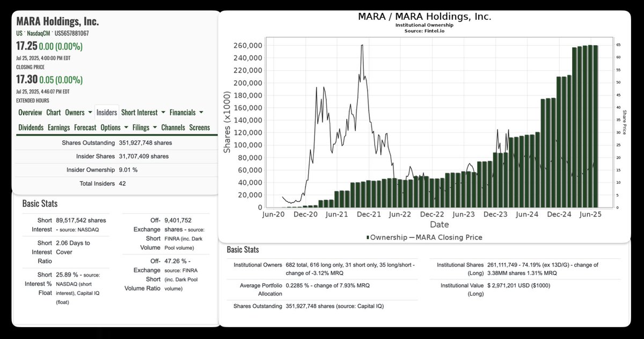Expand the Owners dropdown arrow

click(x=90, y=113)
